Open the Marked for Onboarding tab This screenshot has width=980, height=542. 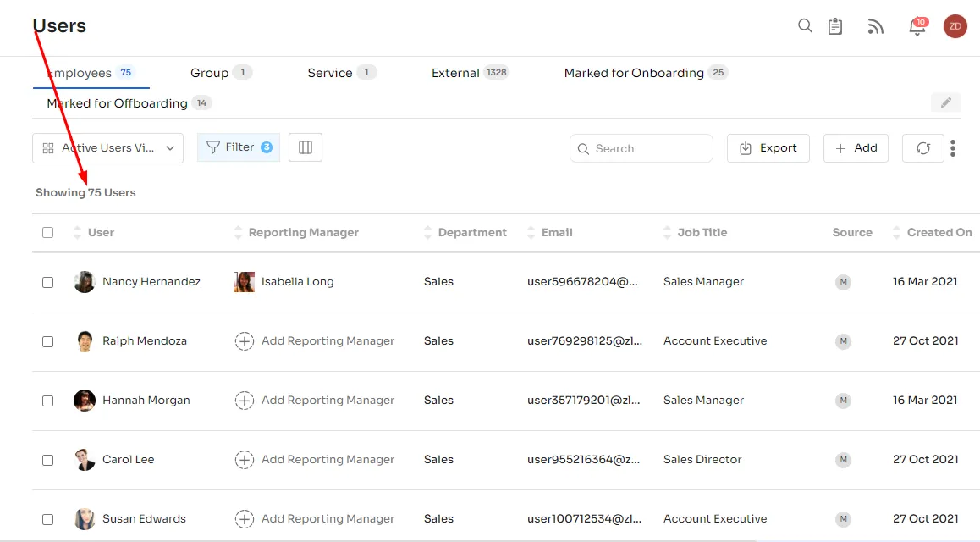(x=646, y=73)
